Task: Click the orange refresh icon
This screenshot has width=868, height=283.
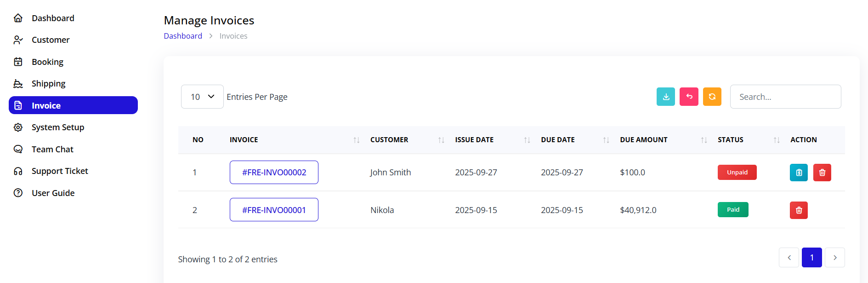Action: [x=712, y=97]
